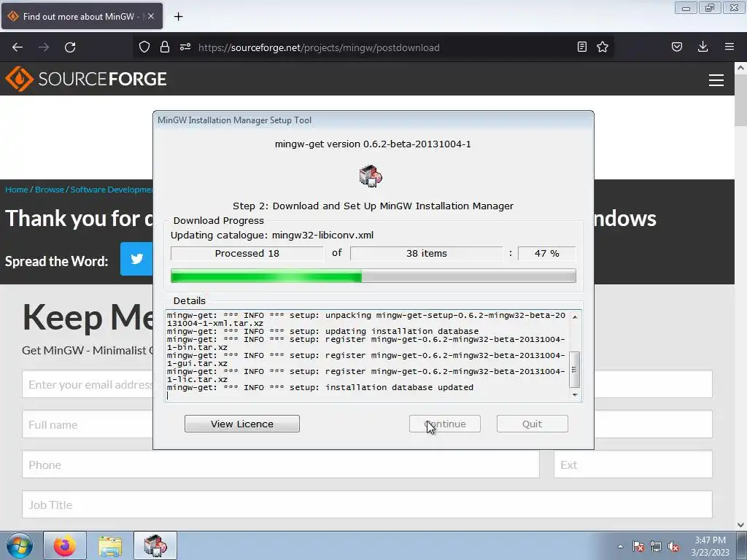Image resolution: width=747 pixels, height=560 pixels.
Task: Click the page scrollbar up arrow
Action: [x=740, y=68]
